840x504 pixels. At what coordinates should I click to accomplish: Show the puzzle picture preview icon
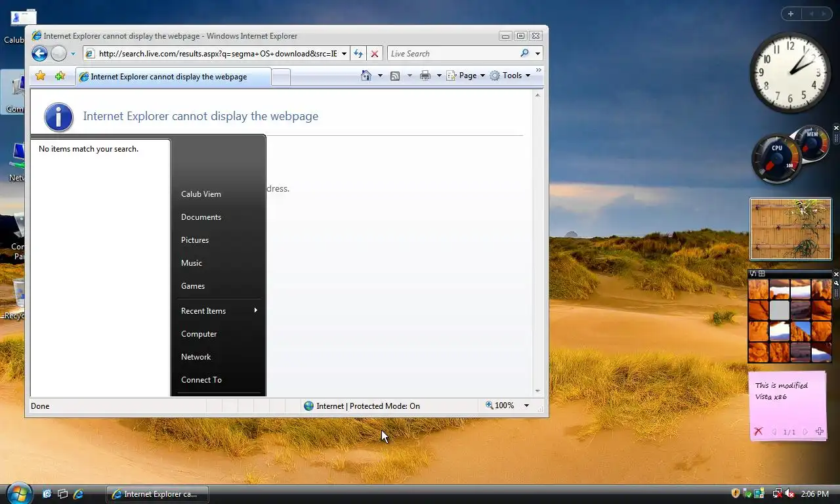(762, 274)
